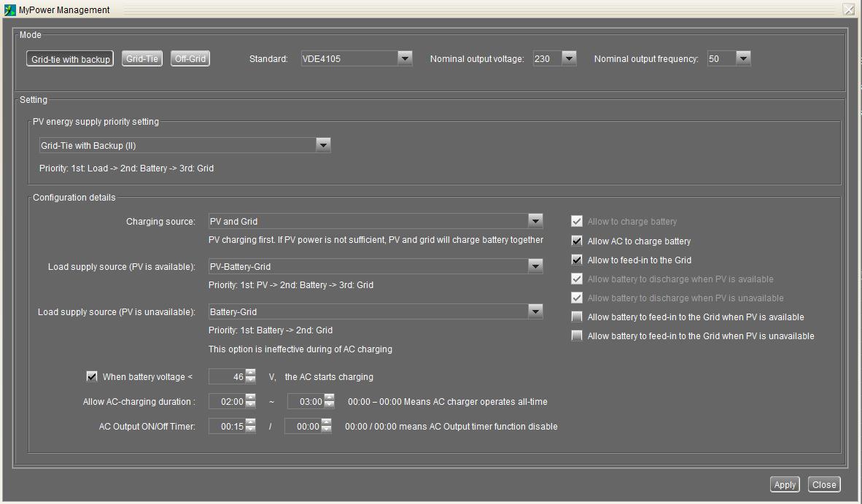
Task: Click the Apply button
Action: click(785, 484)
